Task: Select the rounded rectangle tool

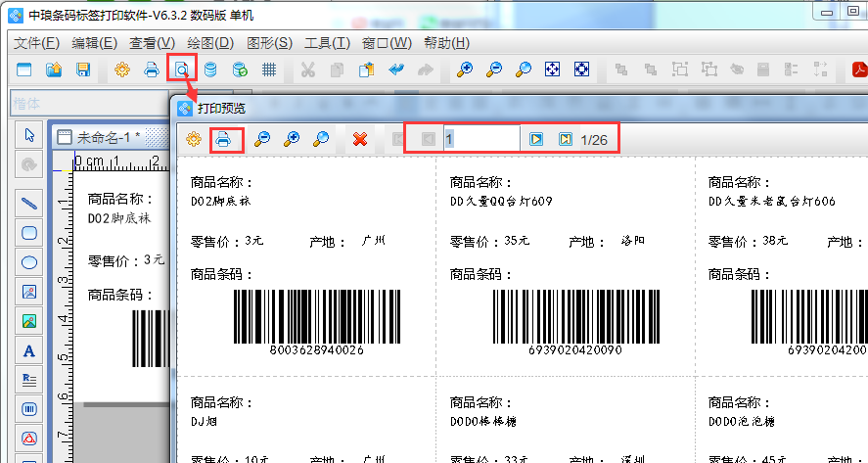Action: coord(29,233)
